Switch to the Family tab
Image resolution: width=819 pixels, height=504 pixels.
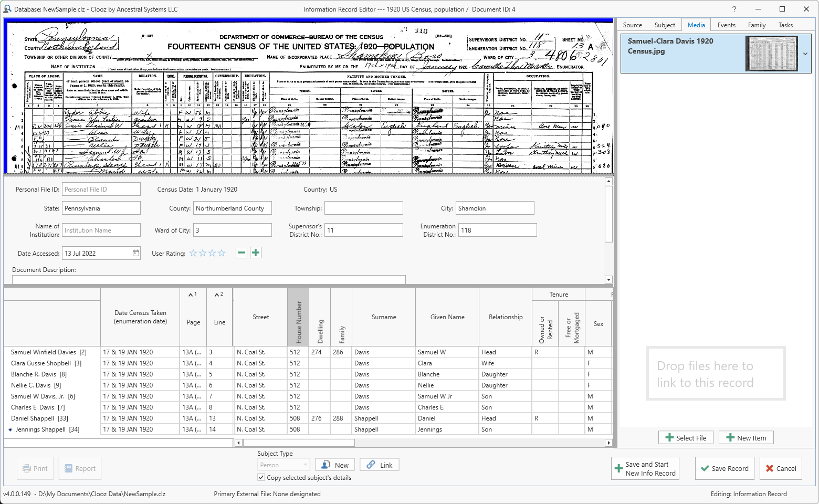click(757, 25)
